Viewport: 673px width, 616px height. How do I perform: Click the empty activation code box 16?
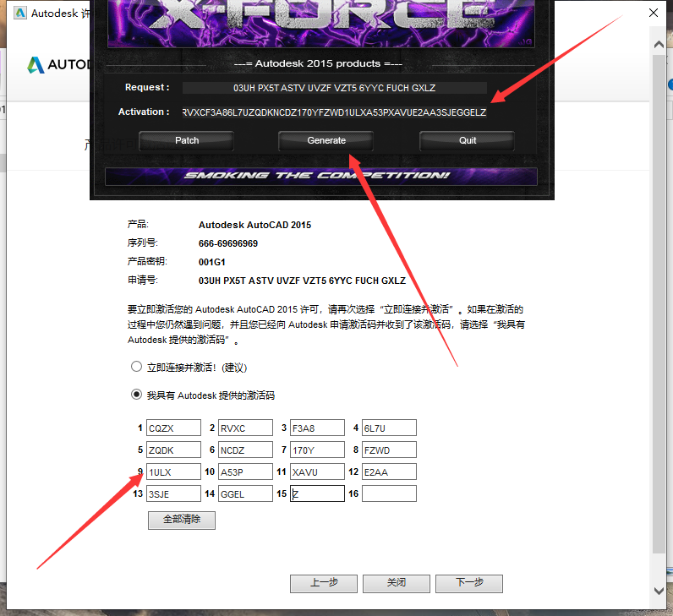click(389, 493)
